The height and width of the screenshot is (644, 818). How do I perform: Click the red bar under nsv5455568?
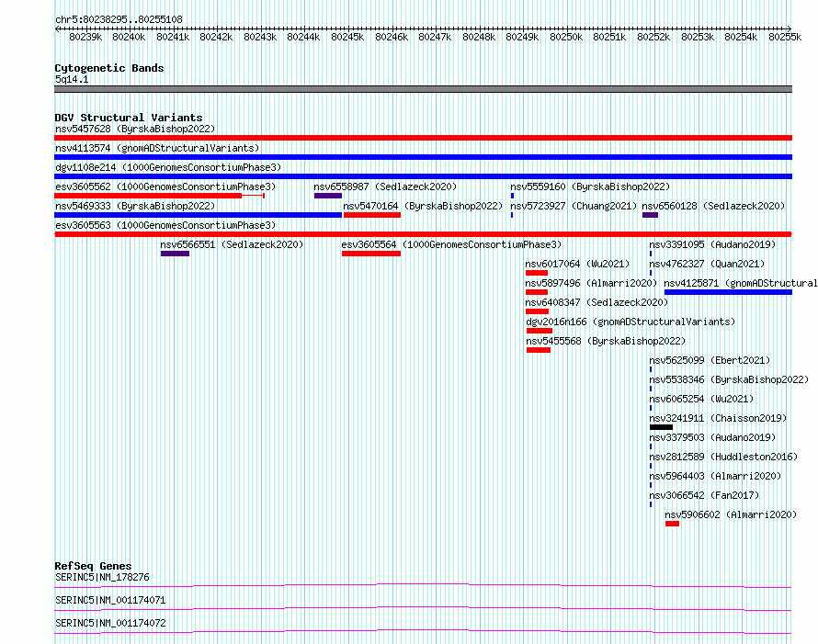click(539, 350)
